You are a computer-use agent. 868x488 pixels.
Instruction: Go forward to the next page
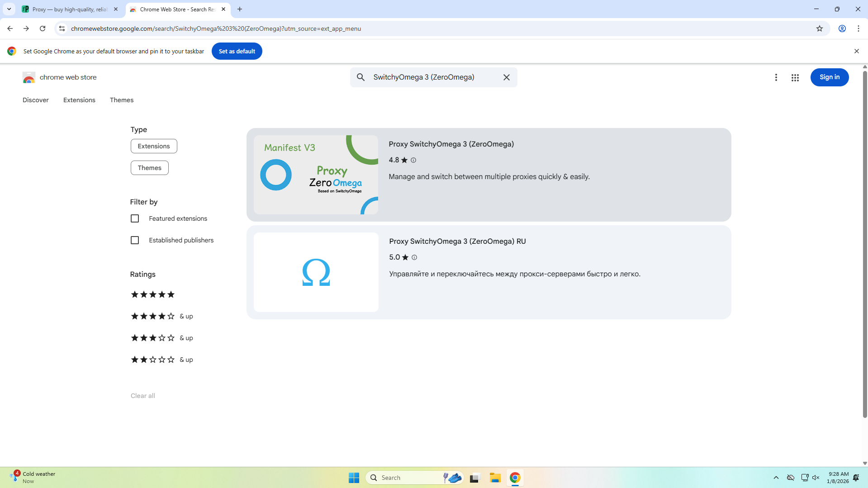[x=26, y=28]
